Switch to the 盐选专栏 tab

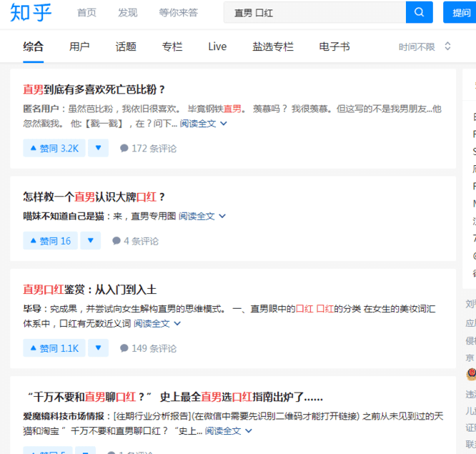pyautogui.click(x=273, y=46)
